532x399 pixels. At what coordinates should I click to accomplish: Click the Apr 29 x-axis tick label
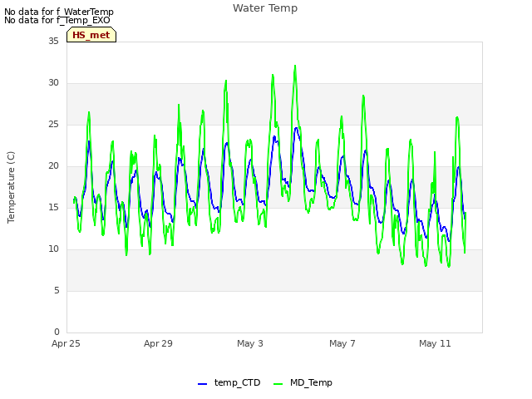(158, 343)
